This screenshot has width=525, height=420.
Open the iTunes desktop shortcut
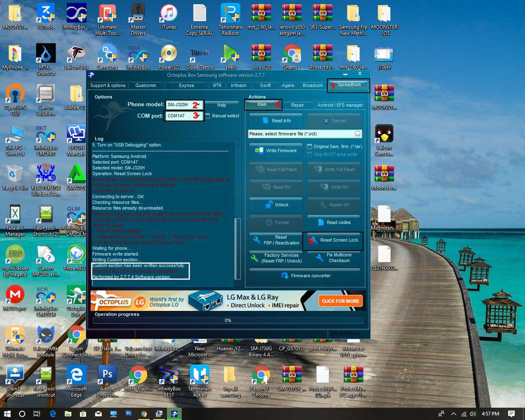169,17
